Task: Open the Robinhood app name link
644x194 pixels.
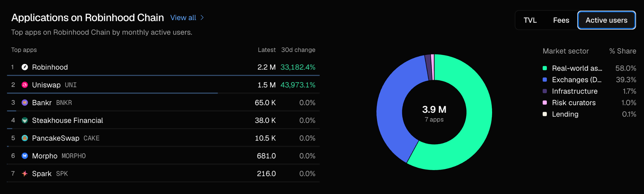Action: click(x=50, y=67)
